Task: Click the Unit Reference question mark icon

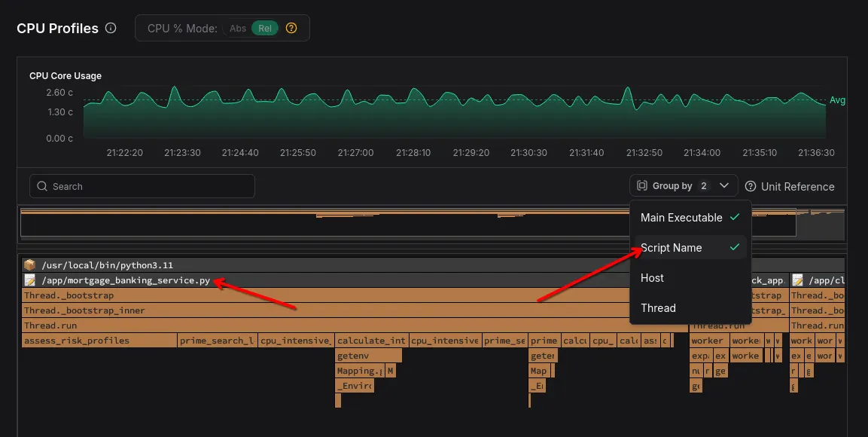Action: [x=750, y=186]
